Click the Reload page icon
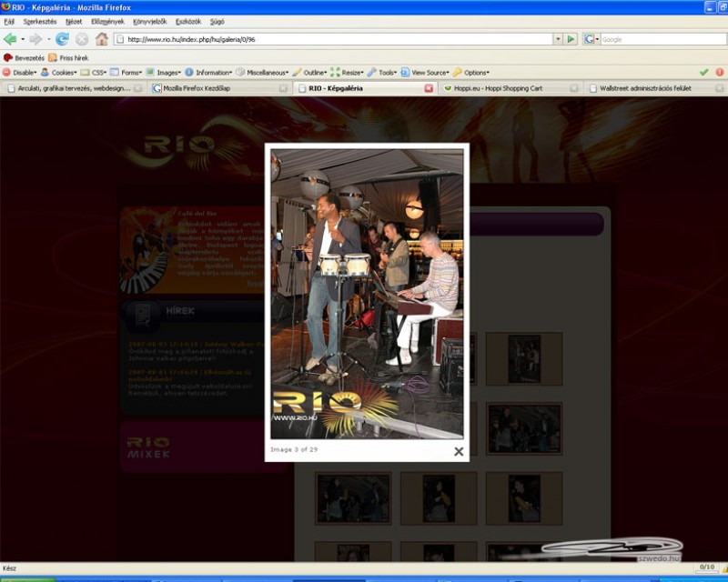 [62, 39]
